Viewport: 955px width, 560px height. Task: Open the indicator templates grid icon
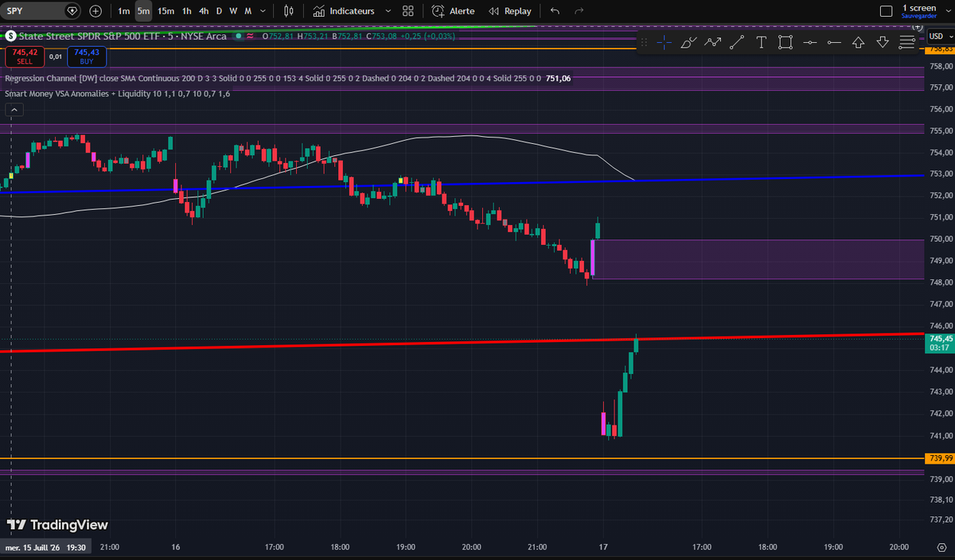[408, 11]
